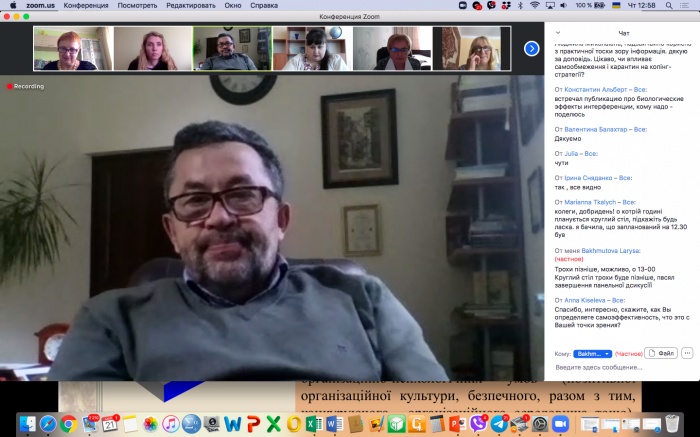Launch Google Chrome from the Dock
This screenshot has width=700, height=437.
point(68,424)
